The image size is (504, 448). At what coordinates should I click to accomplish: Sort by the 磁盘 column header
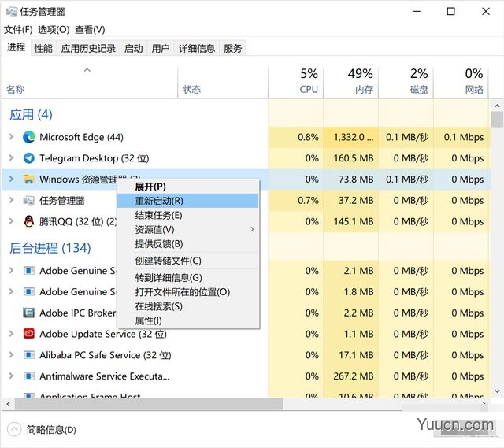[406, 82]
